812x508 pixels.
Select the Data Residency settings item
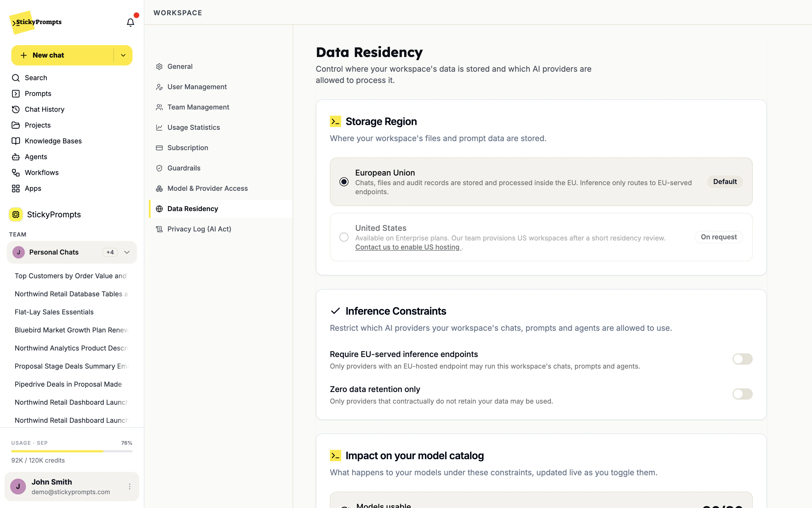pos(221,209)
